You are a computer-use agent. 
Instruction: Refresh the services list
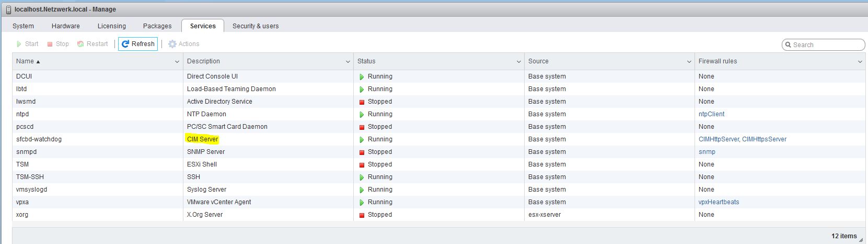click(x=138, y=44)
